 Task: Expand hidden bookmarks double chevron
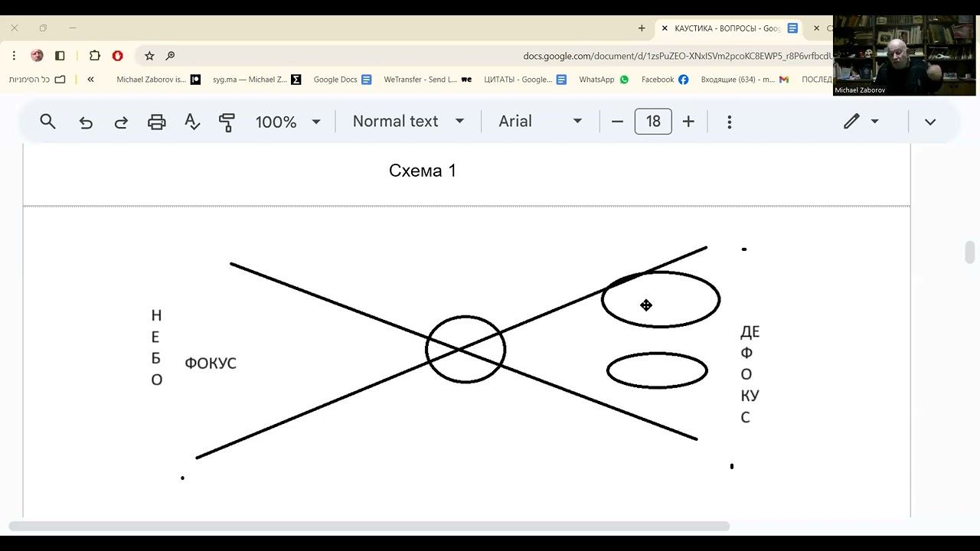[x=90, y=80]
